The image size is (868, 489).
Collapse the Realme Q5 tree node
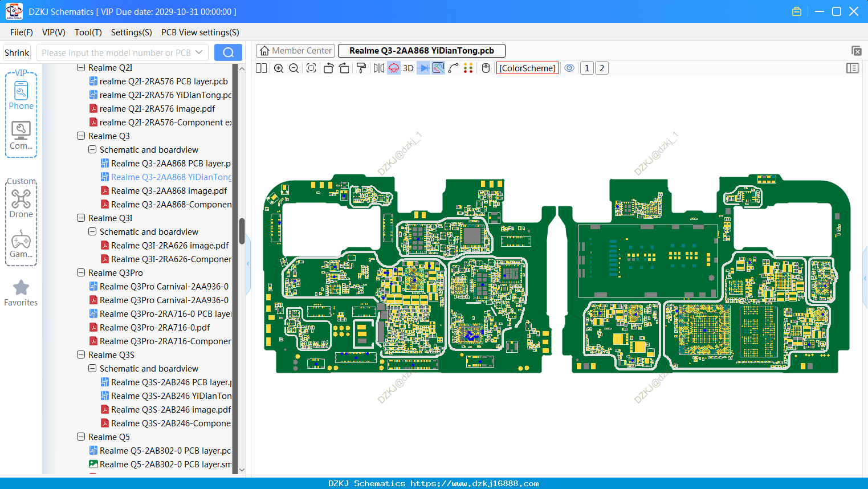click(81, 437)
